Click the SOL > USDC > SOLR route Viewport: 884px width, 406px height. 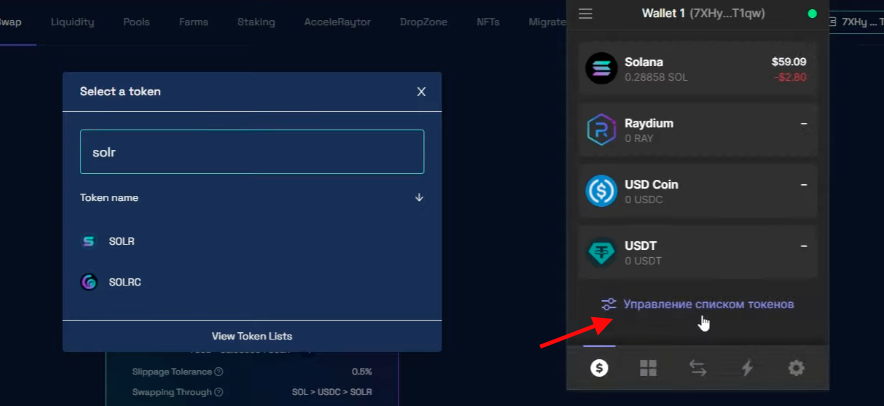tap(332, 392)
